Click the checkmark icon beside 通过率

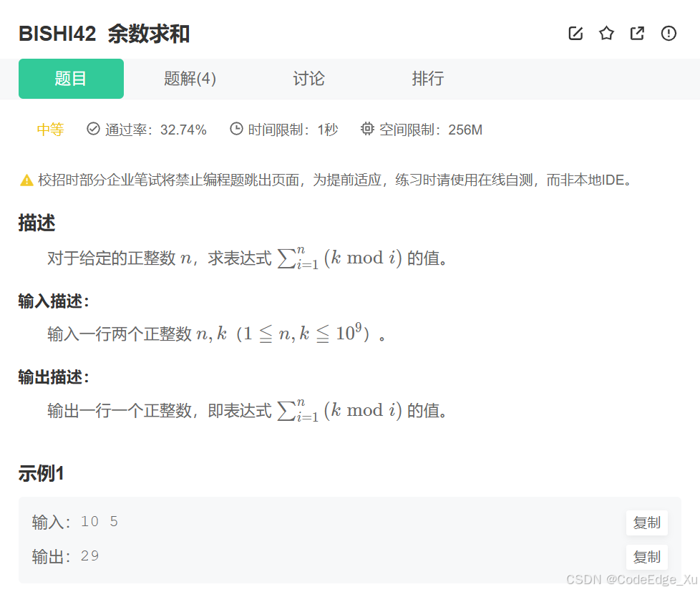point(93,129)
